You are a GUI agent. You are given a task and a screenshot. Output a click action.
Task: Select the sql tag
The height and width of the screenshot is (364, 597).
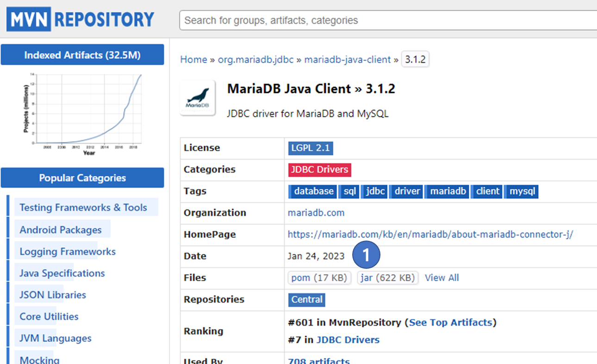point(349,191)
